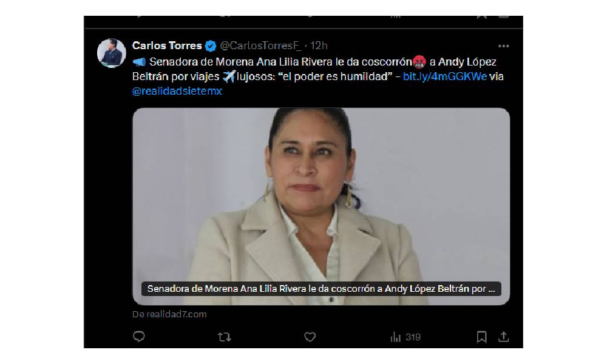
Task: Open the article preview image of the senator
Action: pyautogui.click(x=321, y=206)
